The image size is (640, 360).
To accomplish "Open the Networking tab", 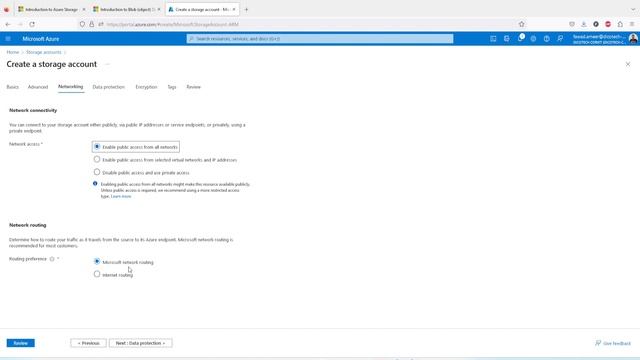I will click(x=70, y=87).
